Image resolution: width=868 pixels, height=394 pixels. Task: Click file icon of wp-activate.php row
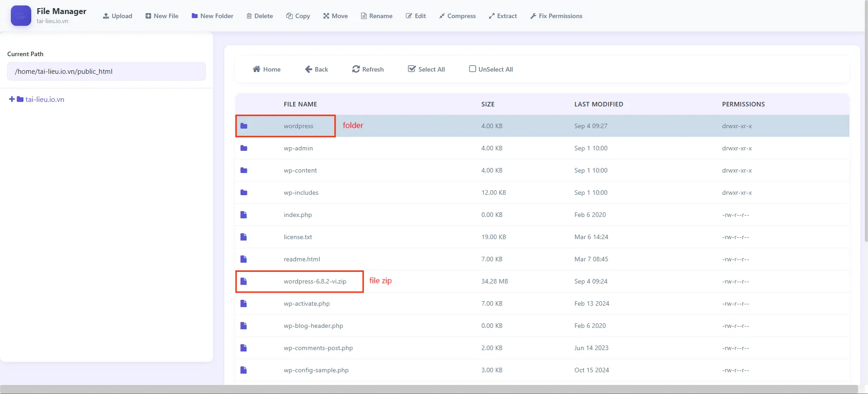point(243,303)
